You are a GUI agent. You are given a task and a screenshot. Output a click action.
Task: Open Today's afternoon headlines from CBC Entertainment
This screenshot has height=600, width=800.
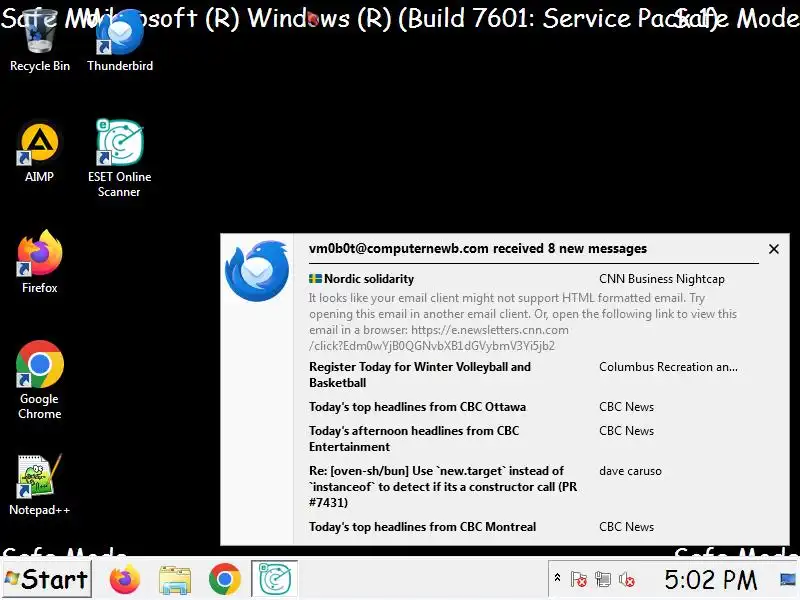[414, 438]
